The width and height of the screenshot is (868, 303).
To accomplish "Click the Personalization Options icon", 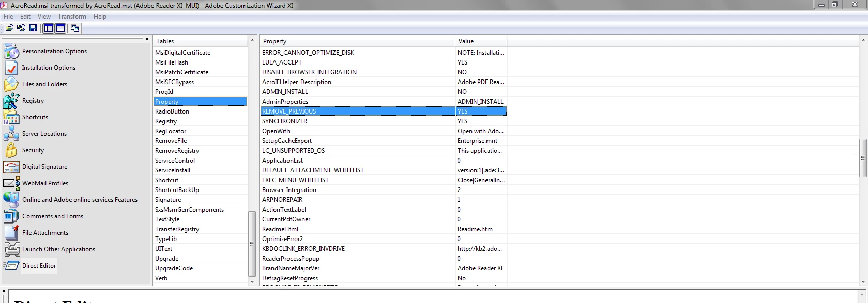I will pos(11,51).
